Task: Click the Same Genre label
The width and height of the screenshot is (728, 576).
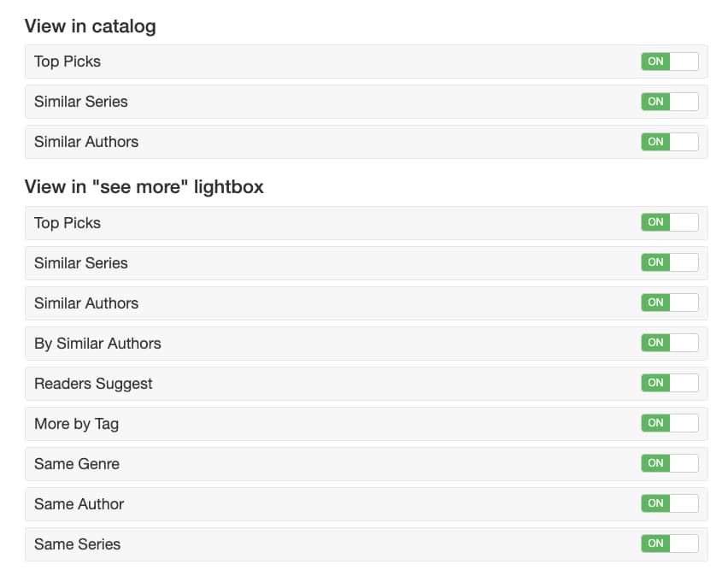Action: click(x=77, y=463)
